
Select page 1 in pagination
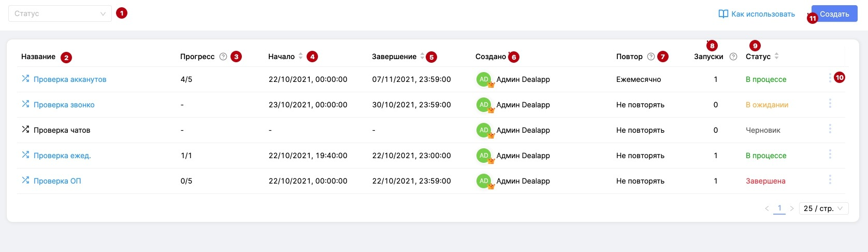click(779, 208)
